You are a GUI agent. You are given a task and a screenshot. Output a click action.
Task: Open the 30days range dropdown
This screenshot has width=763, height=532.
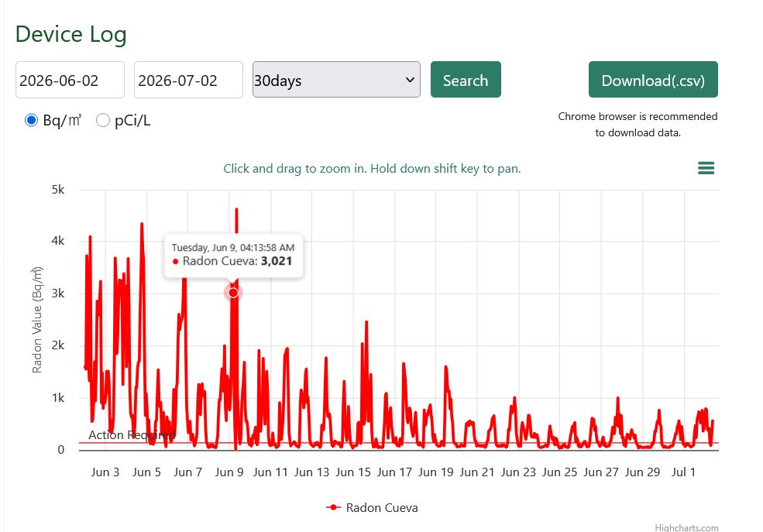pos(336,80)
